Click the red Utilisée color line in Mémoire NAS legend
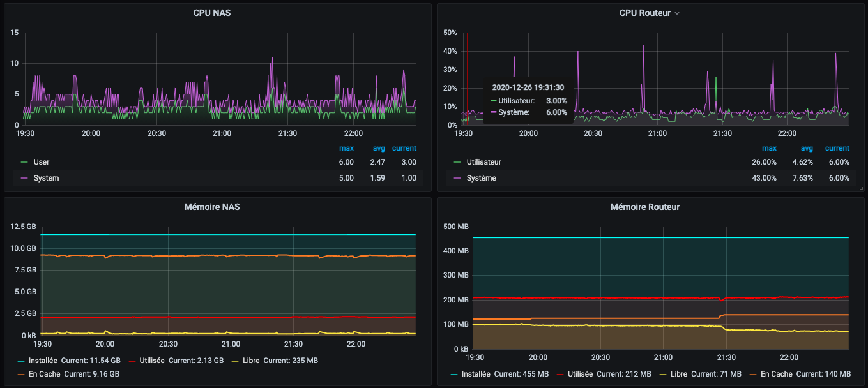Image resolution: width=868 pixels, height=388 pixels. pyautogui.click(x=133, y=361)
